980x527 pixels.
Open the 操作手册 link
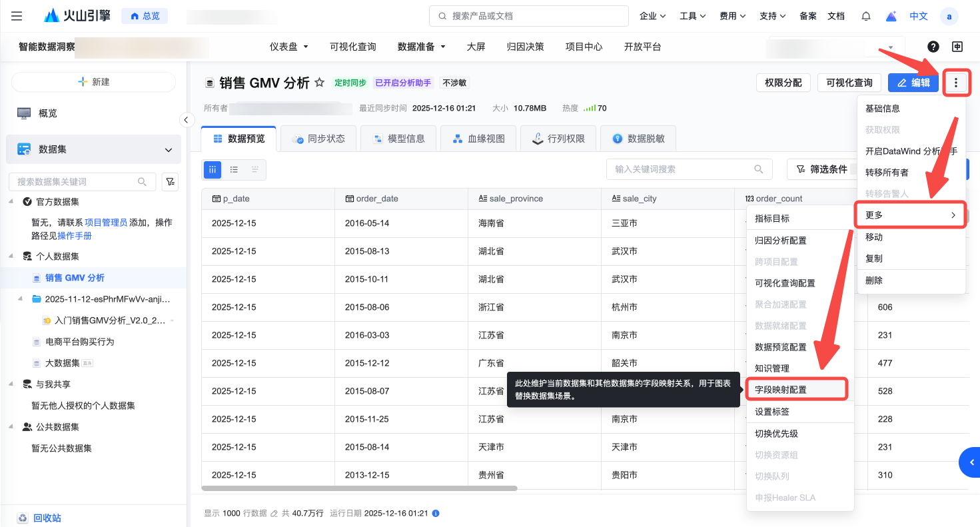[75, 236]
